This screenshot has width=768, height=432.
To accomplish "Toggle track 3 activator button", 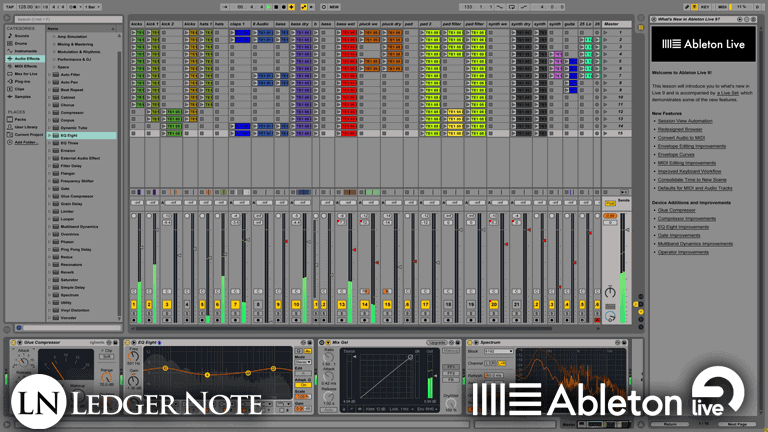I will 167,305.
